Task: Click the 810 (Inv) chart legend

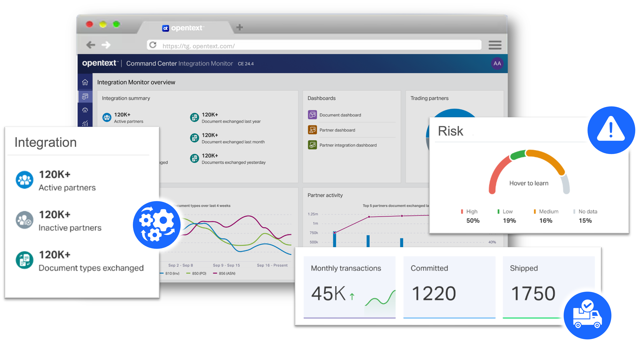Action: coord(170,273)
